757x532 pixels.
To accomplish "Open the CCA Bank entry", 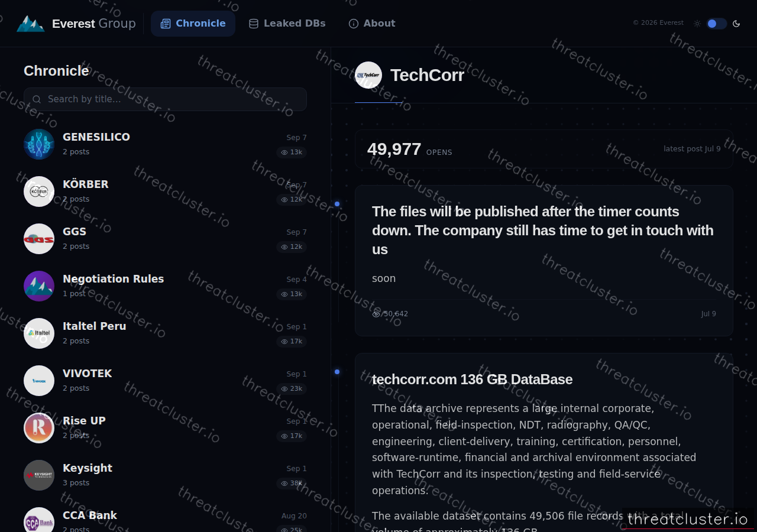I will 165,520.
